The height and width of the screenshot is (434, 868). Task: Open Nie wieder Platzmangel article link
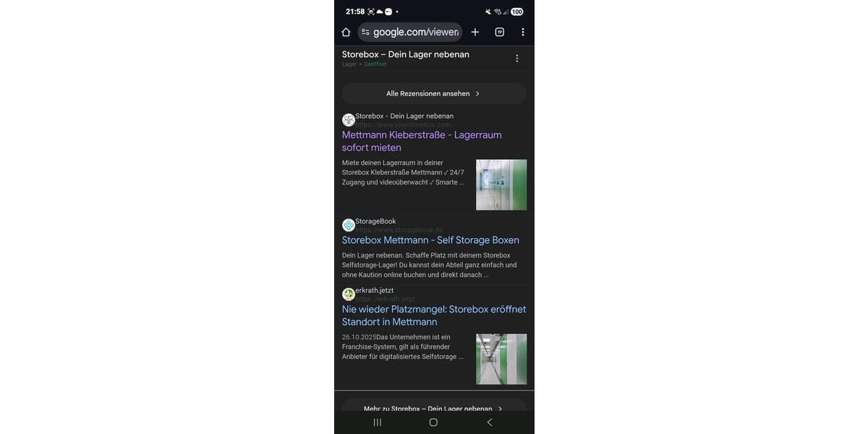coord(434,315)
